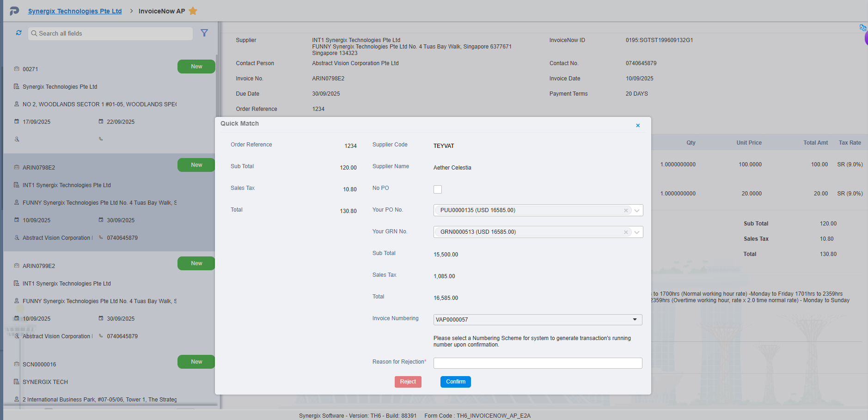Click the favorite star next to InvoiceNow AP
This screenshot has width=868, height=420.
(193, 11)
